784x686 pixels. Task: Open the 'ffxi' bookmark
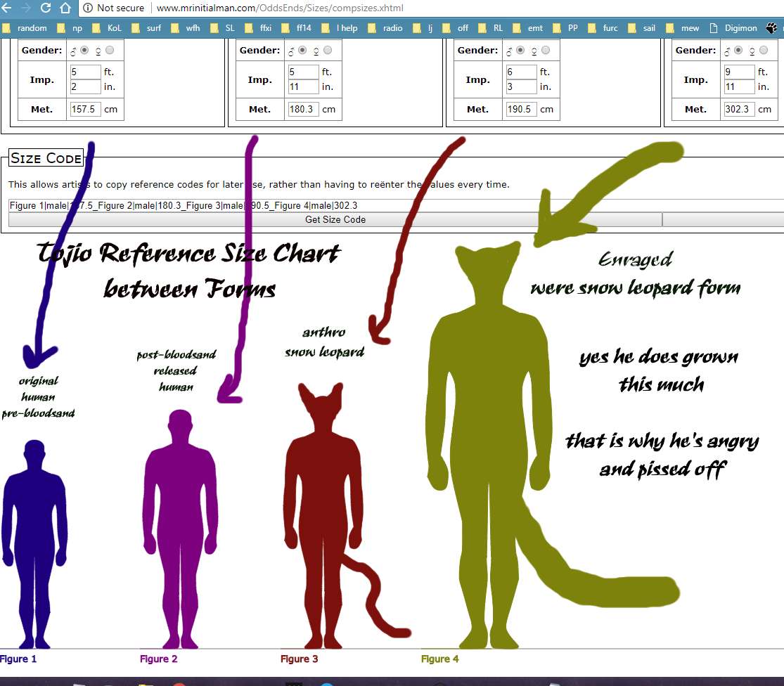pos(266,28)
